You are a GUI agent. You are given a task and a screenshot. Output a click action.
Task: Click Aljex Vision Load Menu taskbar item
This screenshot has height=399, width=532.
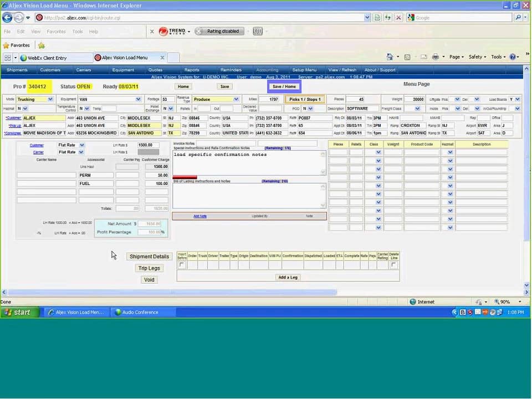(76, 312)
